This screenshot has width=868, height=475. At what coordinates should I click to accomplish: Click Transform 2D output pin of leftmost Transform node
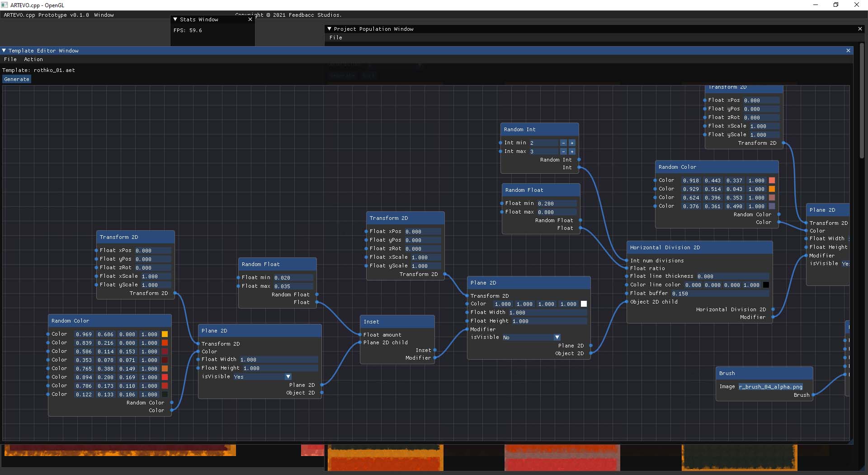(175, 293)
